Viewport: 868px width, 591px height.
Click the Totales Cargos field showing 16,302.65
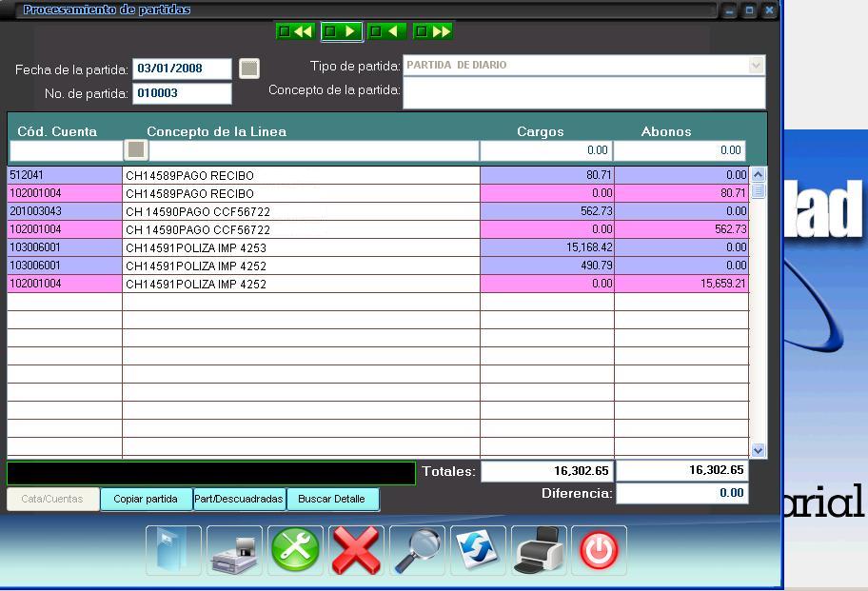[547, 471]
